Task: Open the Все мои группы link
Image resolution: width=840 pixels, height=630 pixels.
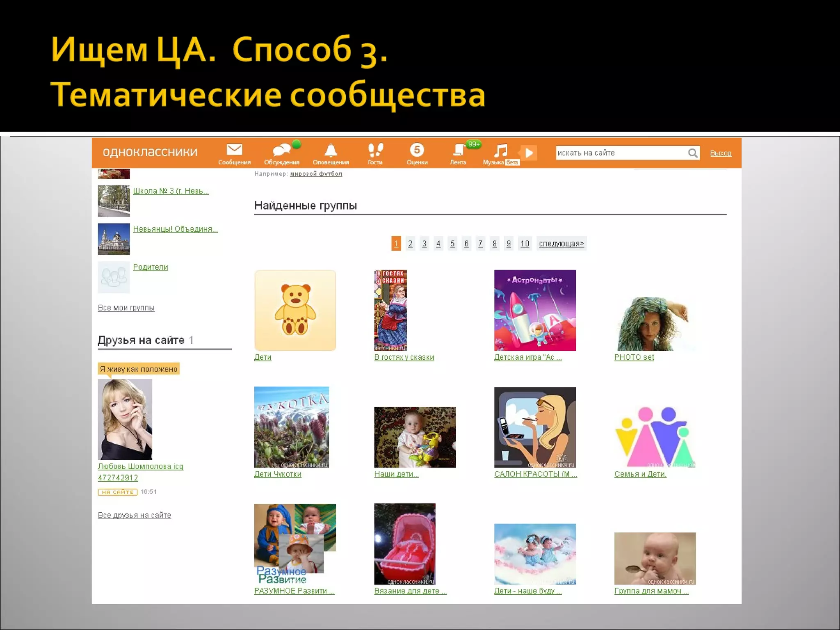Action: click(126, 308)
